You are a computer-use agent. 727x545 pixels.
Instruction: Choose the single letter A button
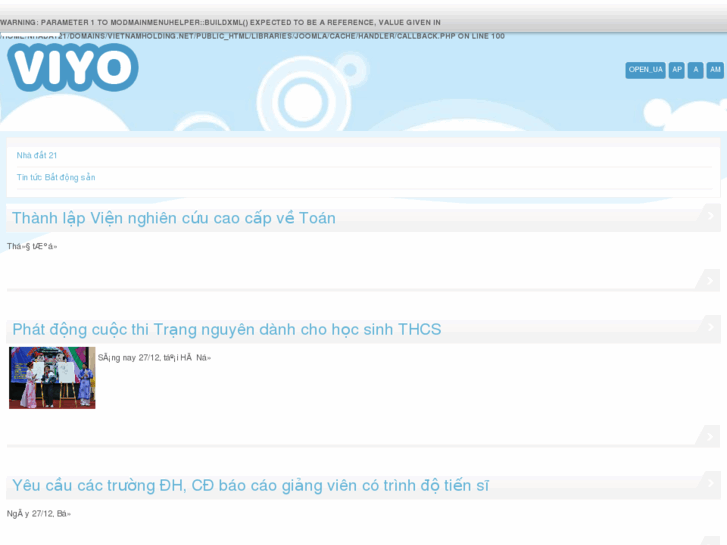[x=695, y=70]
